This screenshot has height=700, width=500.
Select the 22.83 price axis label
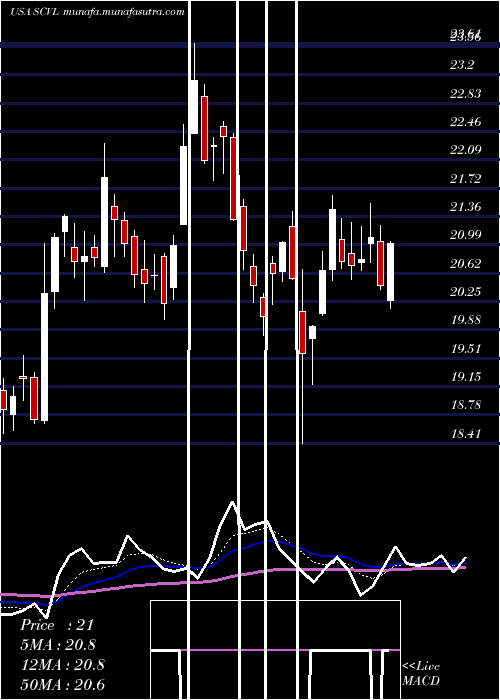click(x=466, y=94)
